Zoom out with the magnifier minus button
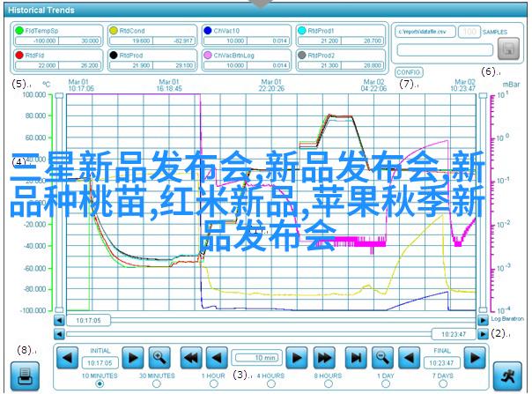 382,358
